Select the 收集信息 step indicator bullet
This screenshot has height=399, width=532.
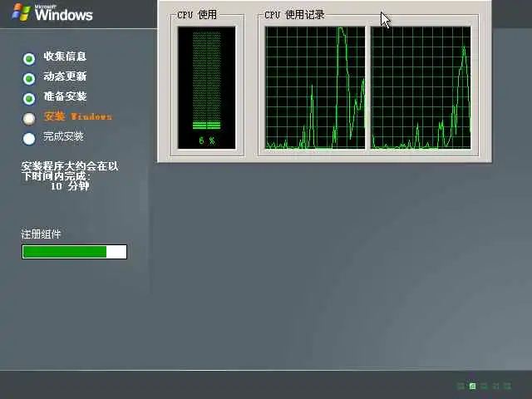[29, 59]
